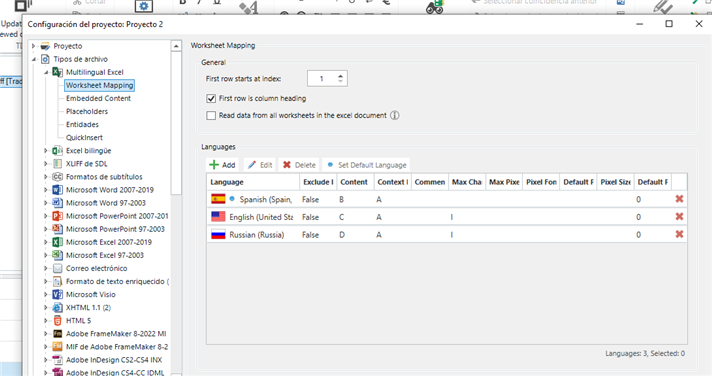Expand the Microsoft Word 2007-2019 node

point(46,190)
